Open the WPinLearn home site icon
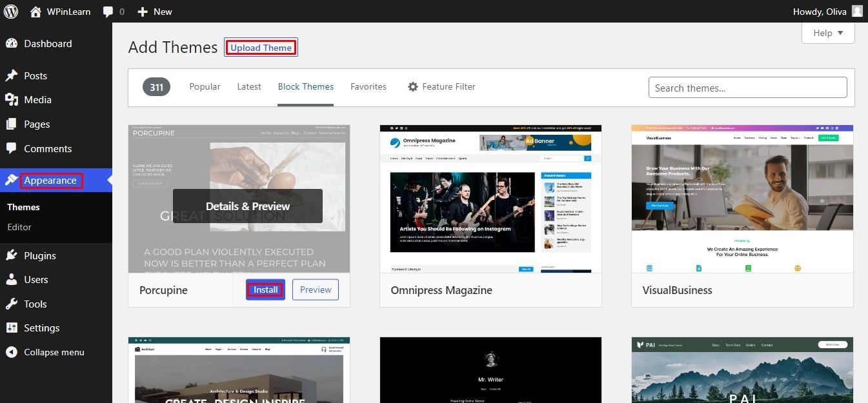The image size is (868, 403). [x=35, y=12]
